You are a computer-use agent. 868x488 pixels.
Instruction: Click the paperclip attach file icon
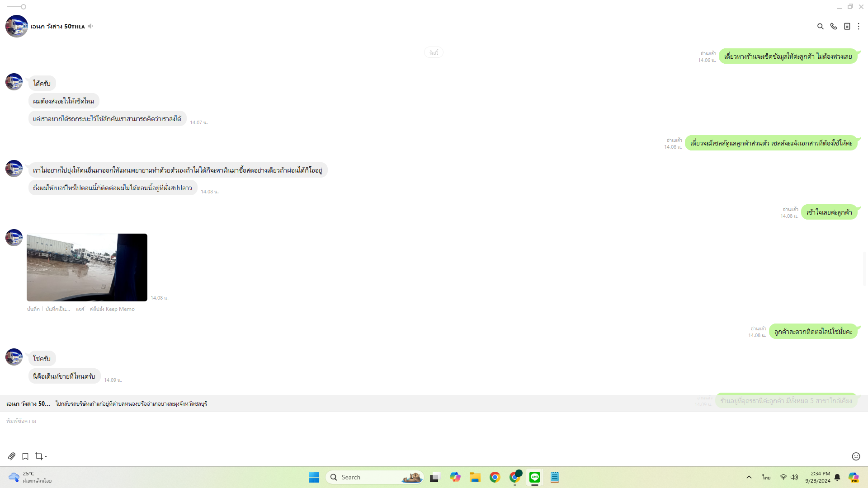point(12,456)
